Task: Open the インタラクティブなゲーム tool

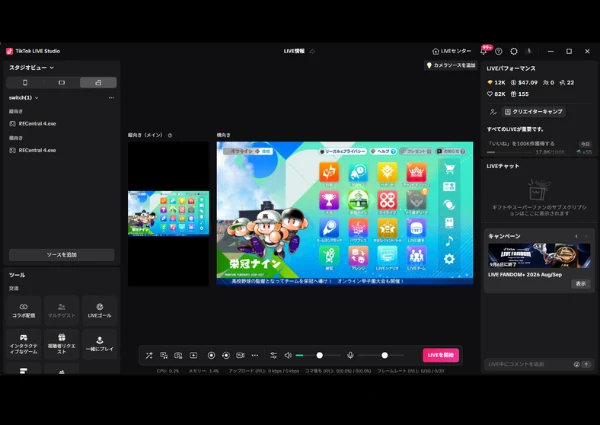Action: (24, 344)
